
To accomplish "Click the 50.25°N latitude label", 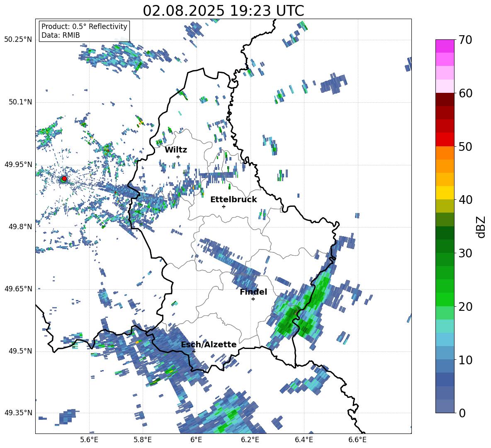I will (18, 40).
